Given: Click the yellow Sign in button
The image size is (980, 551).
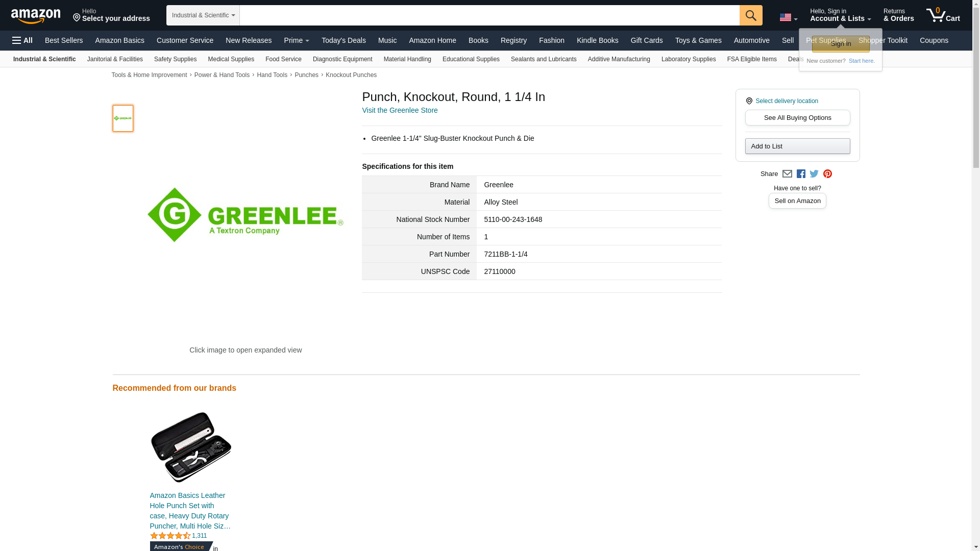Looking at the screenshot, I should pyautogui.click(x=840, y=44).
